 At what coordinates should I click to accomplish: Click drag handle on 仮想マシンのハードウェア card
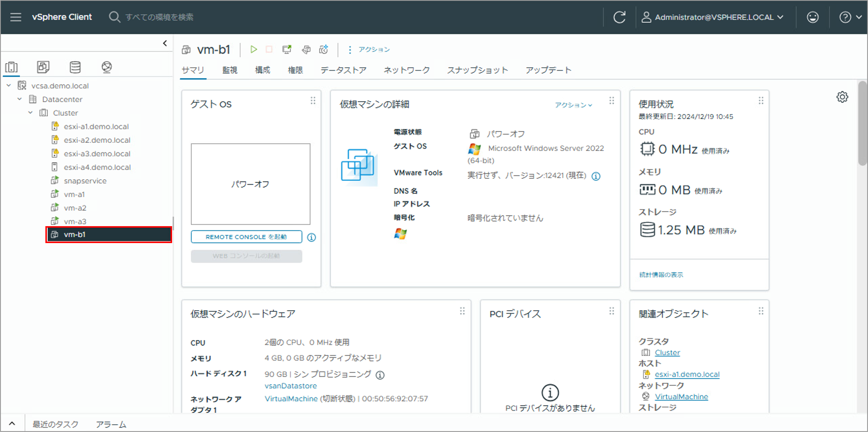(x=462, y=311)
